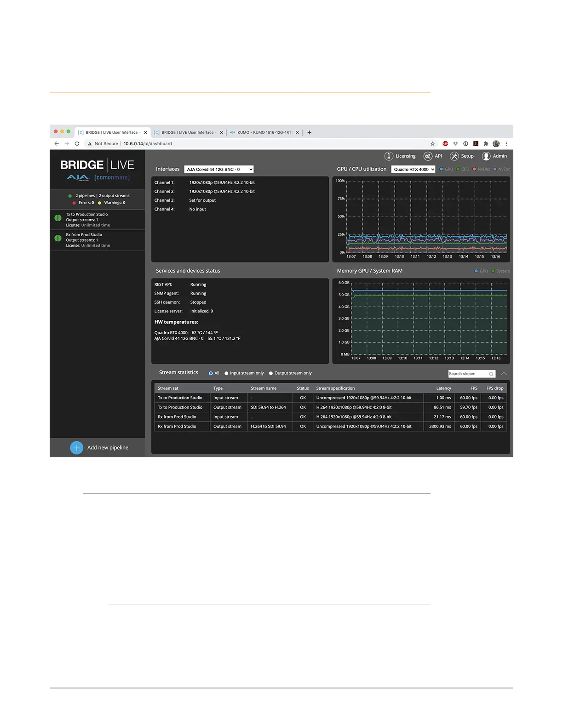Open the Interfaces AJA Corvid dropdown
Image resolution: width=563 pixels, height=728 pixels.
coord(219,170)
